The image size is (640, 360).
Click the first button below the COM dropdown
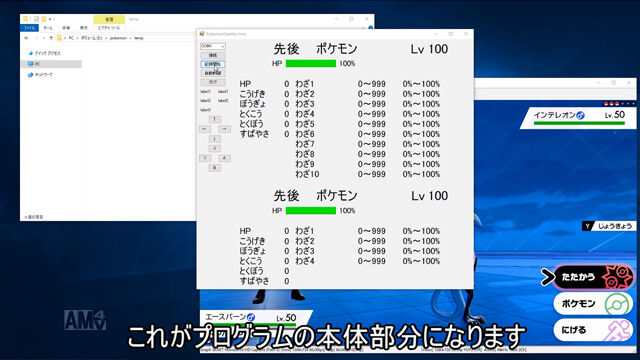[213, 55]
